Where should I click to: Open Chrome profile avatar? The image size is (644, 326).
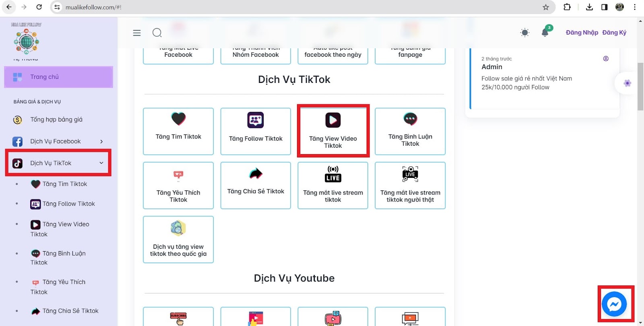coord(620,7)
